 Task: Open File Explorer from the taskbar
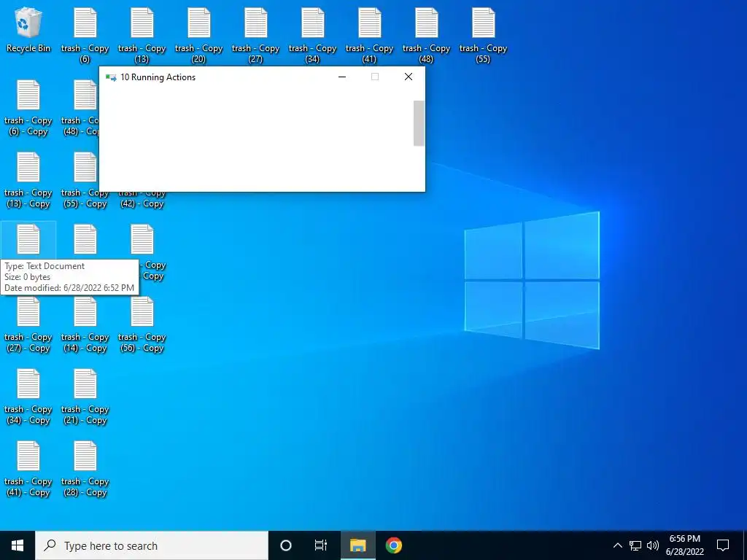[x=357, y=545]
